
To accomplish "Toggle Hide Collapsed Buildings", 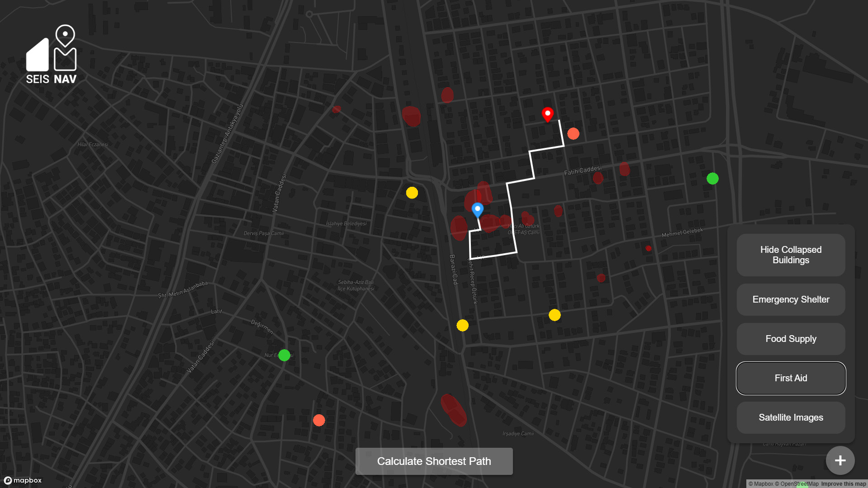I will tap(791, 255).
